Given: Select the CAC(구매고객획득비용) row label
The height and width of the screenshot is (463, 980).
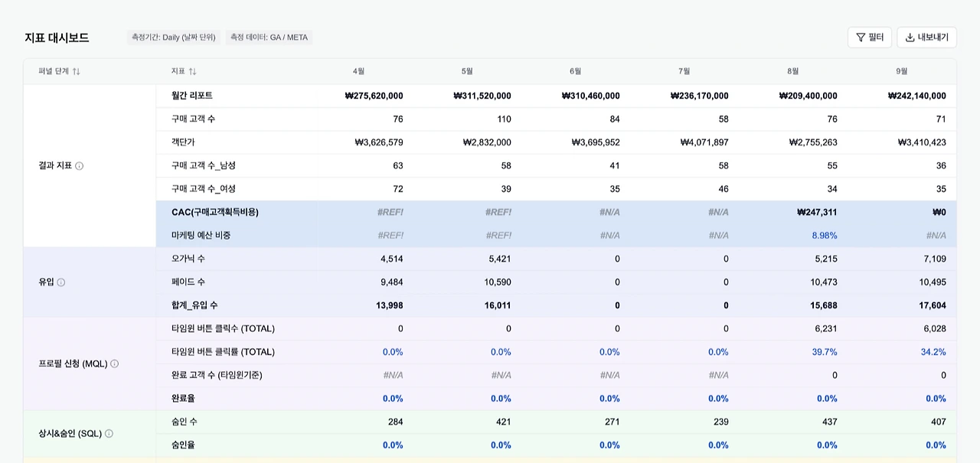Looking at the screenshot, I should point(215,212).
